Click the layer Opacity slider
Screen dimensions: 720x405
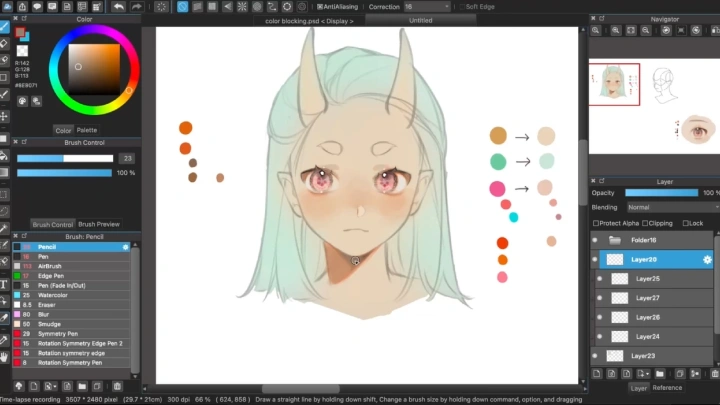(x=662, y=192)
